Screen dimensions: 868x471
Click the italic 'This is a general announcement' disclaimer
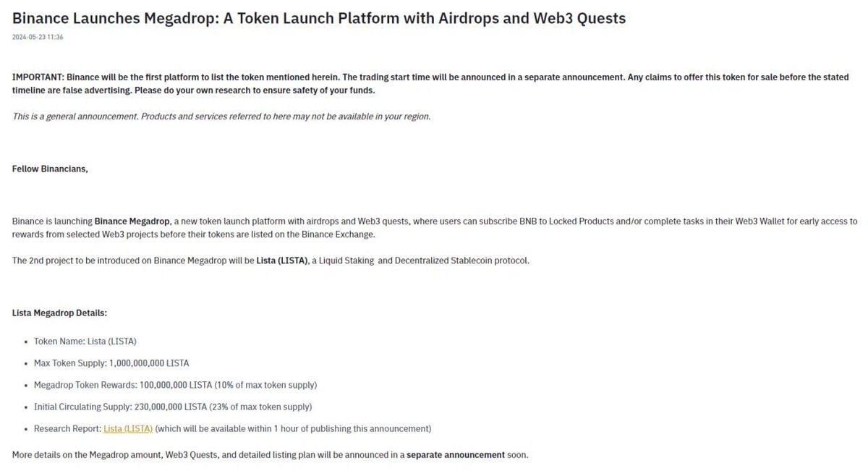(x=221, y=116)
